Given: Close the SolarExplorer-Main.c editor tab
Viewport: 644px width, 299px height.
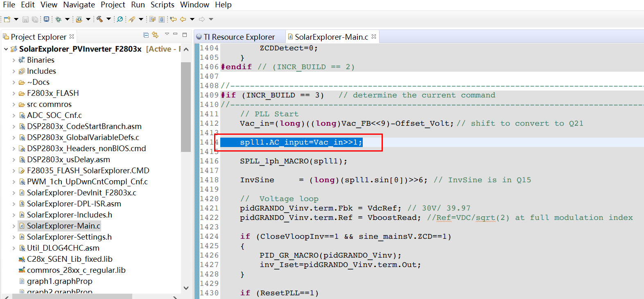Looking at the screenshot, I should (x=374, y=36).
